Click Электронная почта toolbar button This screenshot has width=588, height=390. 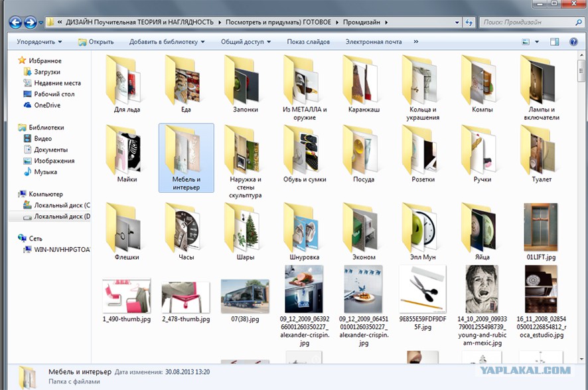tap(374, 42)
